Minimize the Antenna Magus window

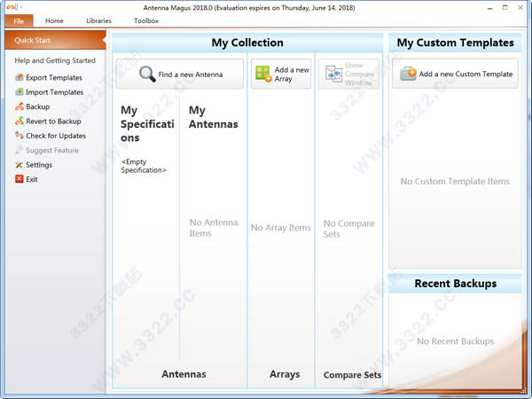click(490, 7)
